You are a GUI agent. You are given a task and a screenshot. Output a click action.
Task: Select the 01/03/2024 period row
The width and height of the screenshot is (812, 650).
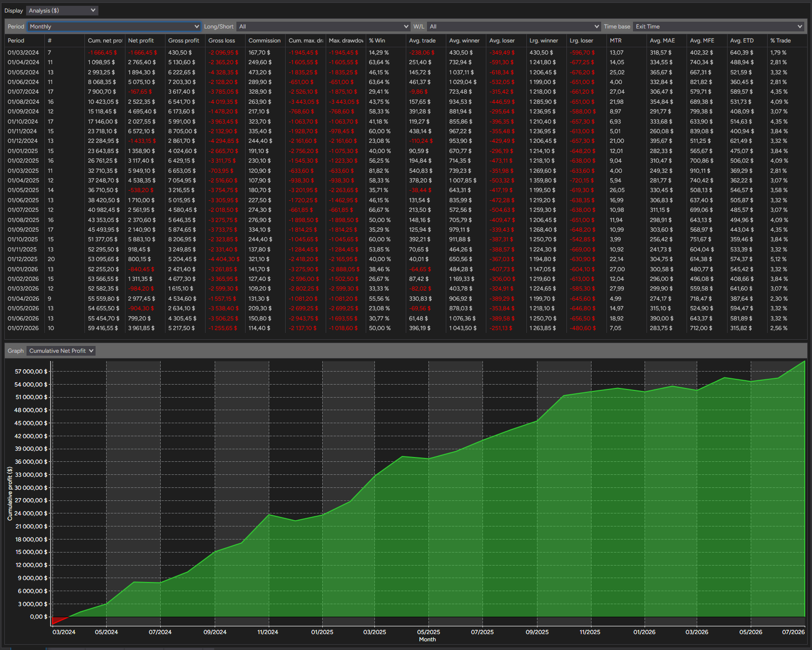click(x=406, y=53)
